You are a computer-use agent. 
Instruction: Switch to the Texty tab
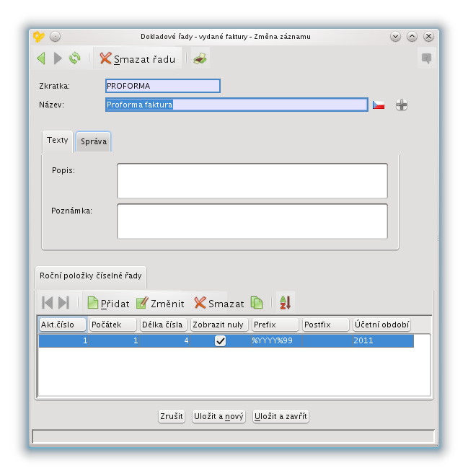(58, 141)
